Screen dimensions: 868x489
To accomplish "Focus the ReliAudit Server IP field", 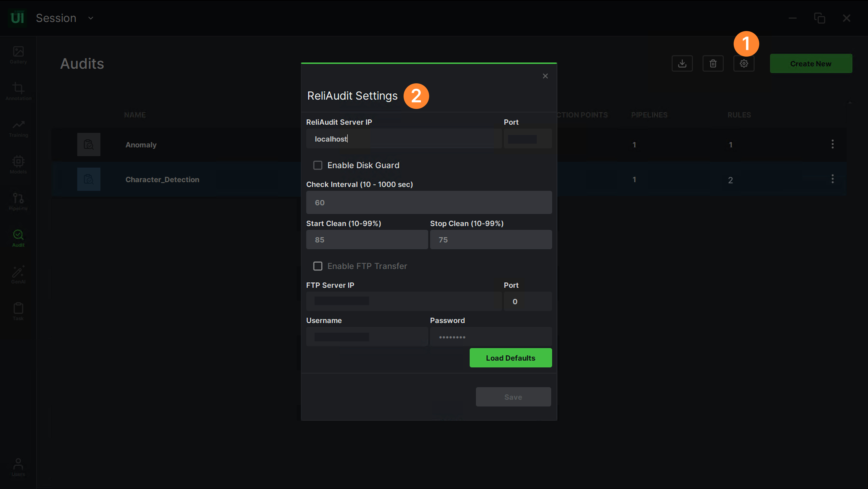I will [404, 138].
